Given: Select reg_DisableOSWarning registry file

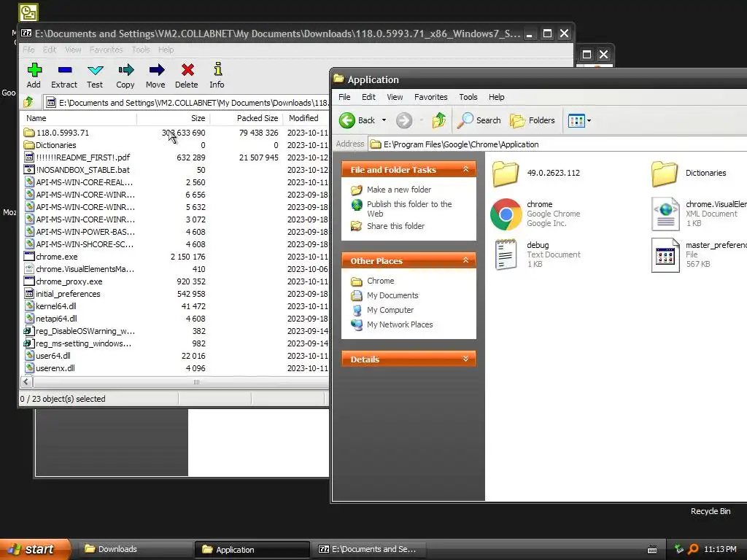Looking at the screenshot, I should [x=85, y=331].
